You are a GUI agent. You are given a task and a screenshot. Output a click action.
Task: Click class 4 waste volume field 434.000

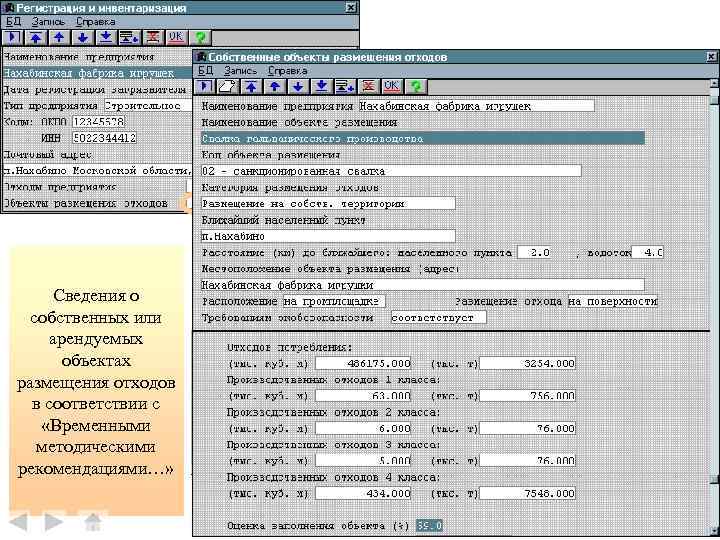coord(363,494)
